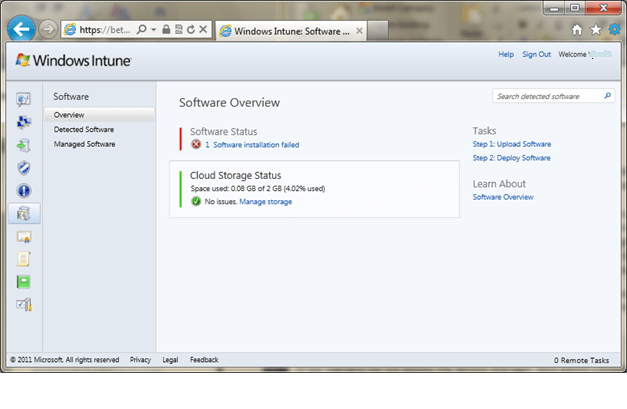627x409 pixels.
Task: Switch to the Windows Intune browser tab
Action: pyautogui.click(x=282, y=30)
